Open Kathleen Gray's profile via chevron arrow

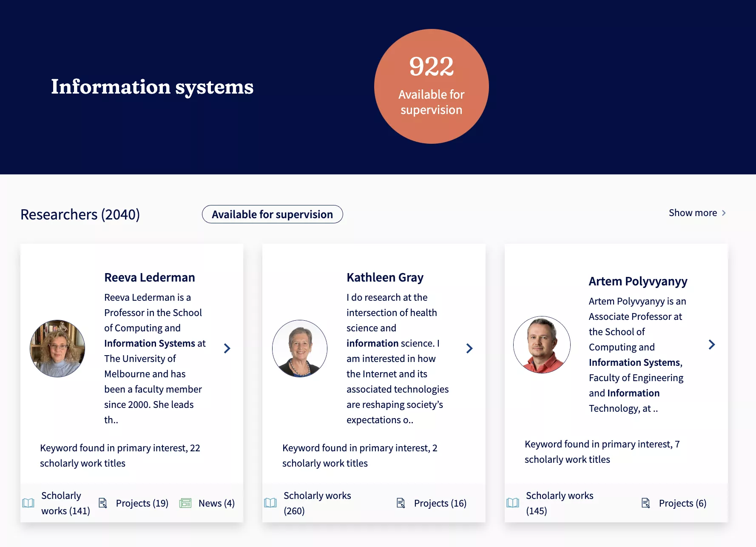tap(469, 348)
